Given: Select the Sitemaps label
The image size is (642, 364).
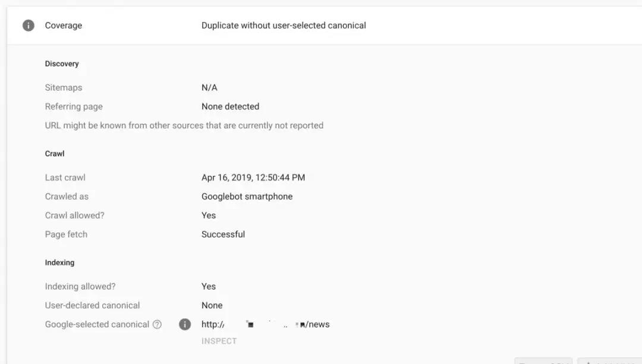Looking at the screenshot, I should click(x=64, y=87).
